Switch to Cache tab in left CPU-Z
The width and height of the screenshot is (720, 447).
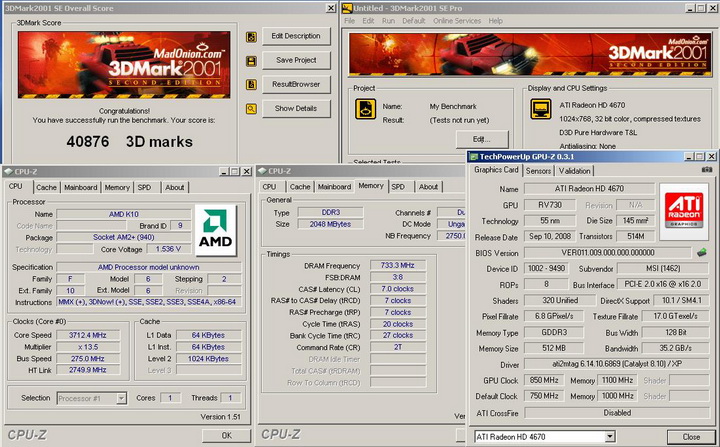pyautogui.click(x=46, y=187)
